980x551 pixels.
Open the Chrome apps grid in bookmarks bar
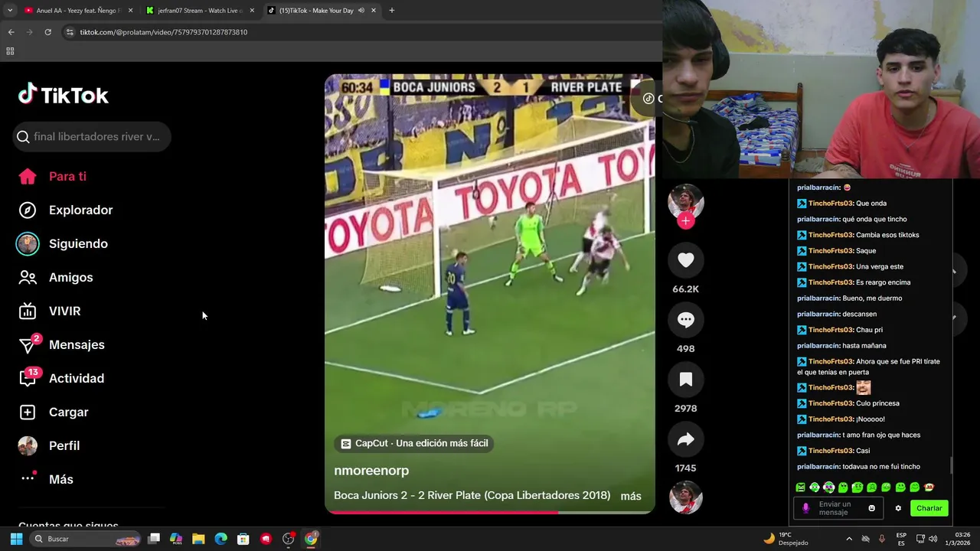10,51
